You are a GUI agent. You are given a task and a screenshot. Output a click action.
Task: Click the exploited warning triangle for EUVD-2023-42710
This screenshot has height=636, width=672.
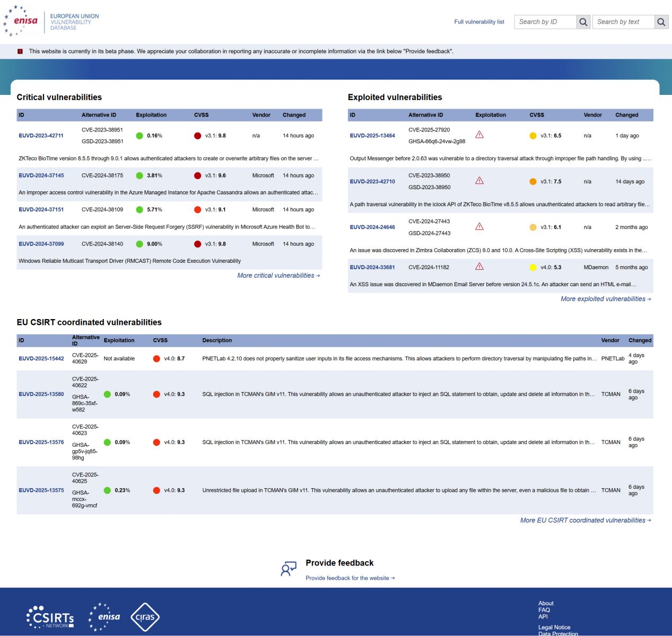tap(479, 181)
